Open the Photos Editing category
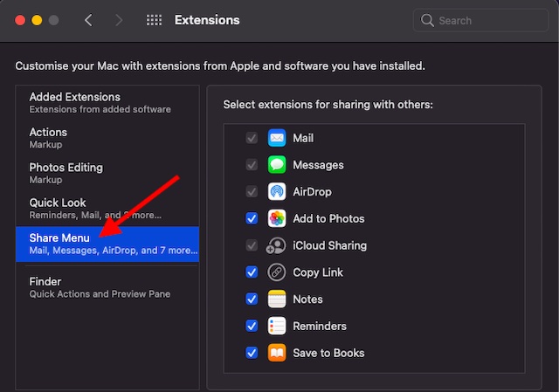This screenshot has height=392, width=559. tap(107, 173)
